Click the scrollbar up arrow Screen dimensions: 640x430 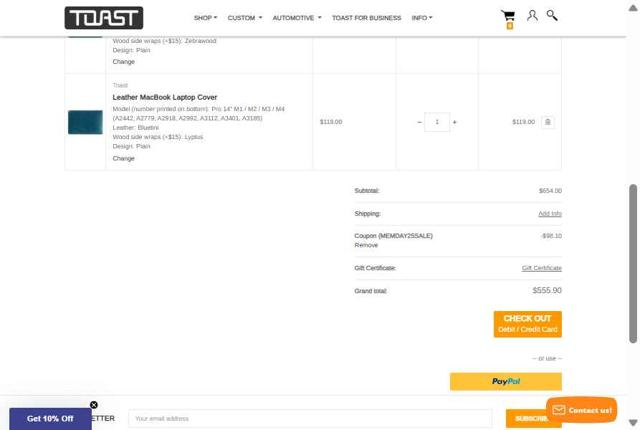[x=633, y=8]
